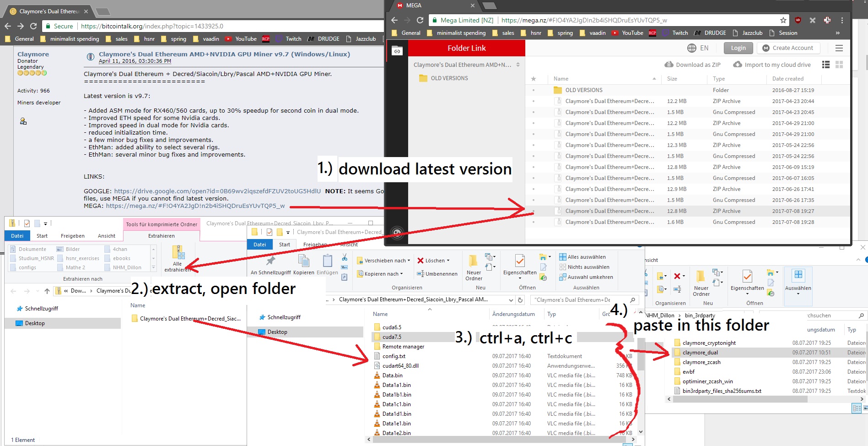This screenshot has width=868, height=446.
Task: Go back in the MEGA browser window
Action: click(394, 20)
